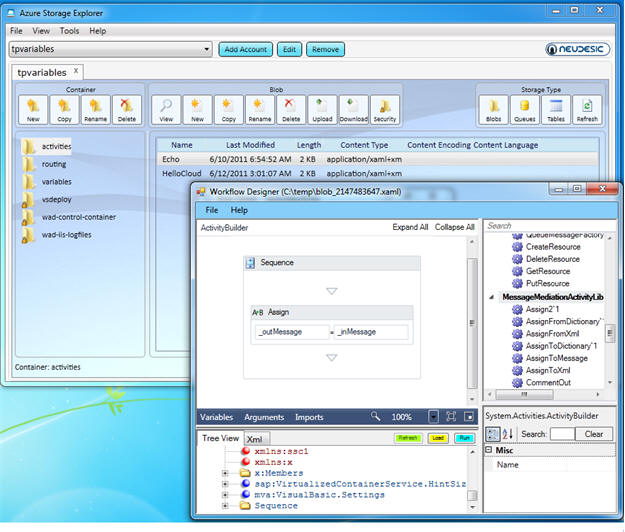625x532 pixels.
Task: Click the cyan Run button
Action: point(464,438)
